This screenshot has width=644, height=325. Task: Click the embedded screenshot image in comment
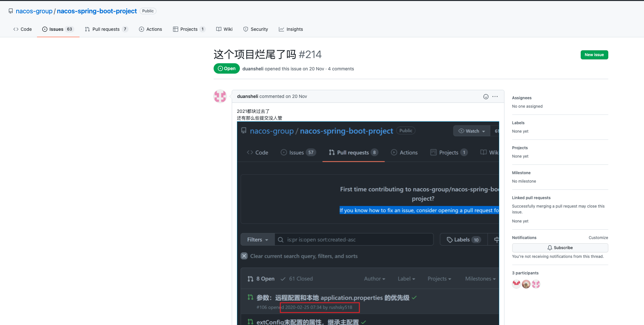point(368,223)
